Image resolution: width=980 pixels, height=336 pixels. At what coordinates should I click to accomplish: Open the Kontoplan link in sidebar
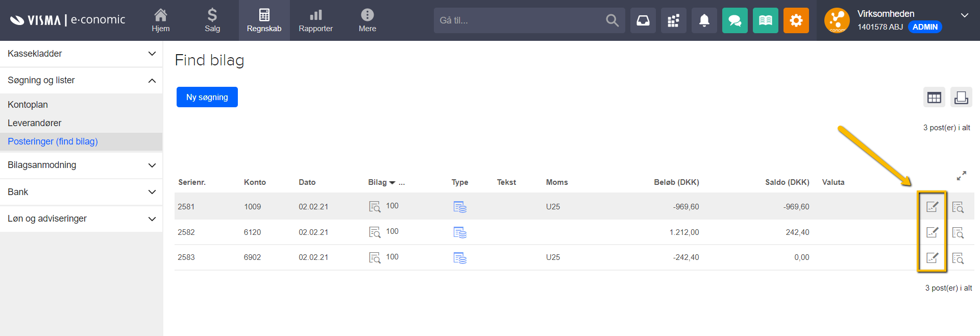click(x=28, y=105)
